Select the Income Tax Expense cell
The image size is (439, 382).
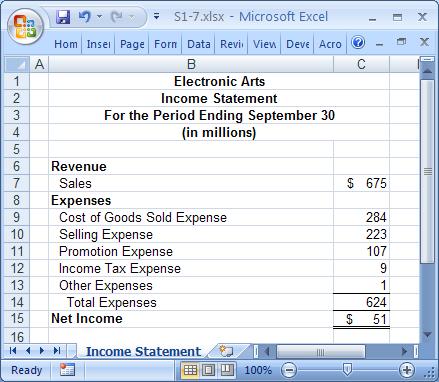pos(191,268)
